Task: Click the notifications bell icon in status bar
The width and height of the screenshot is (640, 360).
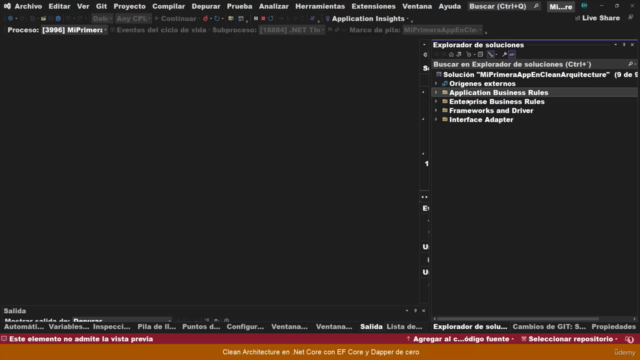Action: [629, 339]
